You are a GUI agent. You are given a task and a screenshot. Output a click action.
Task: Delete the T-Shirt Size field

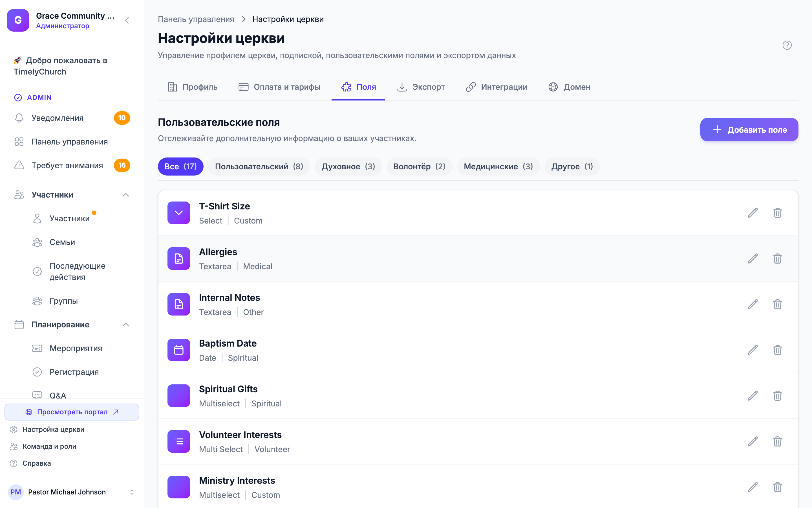click(777, 213)
